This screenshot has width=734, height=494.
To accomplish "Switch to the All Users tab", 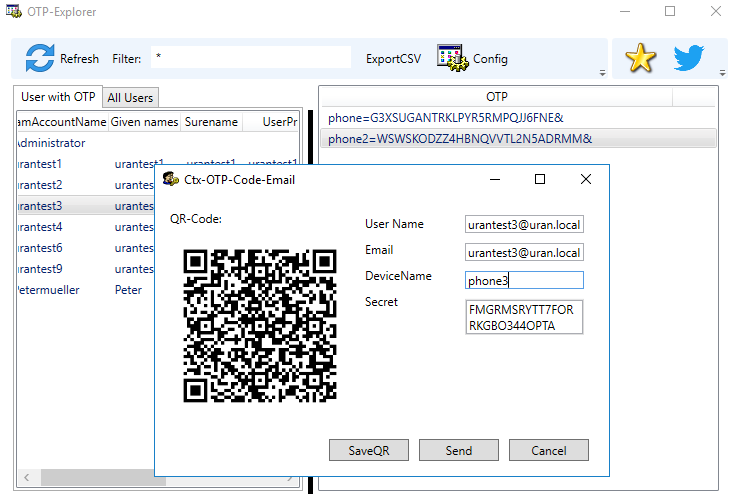I will (x=130, y=98).
